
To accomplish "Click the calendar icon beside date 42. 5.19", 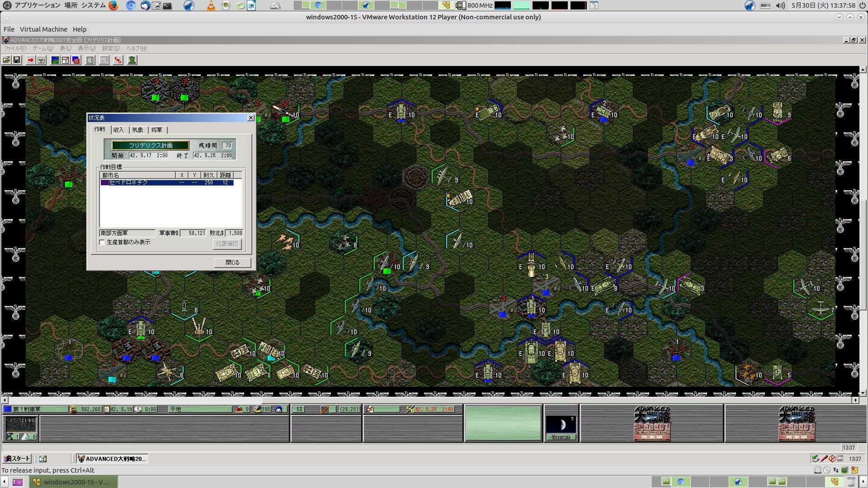I will point(107,409).
